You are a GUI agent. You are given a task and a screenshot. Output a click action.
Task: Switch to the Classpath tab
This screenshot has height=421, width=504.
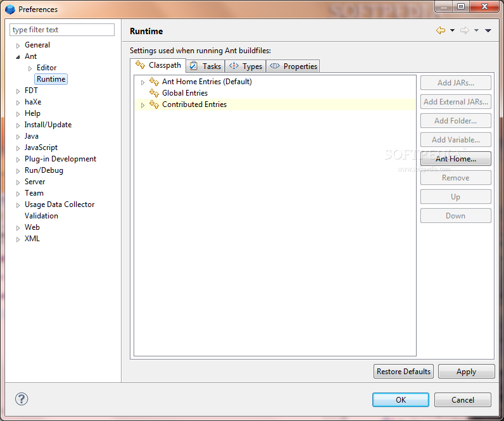pyautogui.click(x=158, y=65)
